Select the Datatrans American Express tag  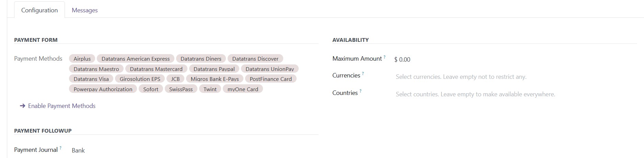pos(136,59)
